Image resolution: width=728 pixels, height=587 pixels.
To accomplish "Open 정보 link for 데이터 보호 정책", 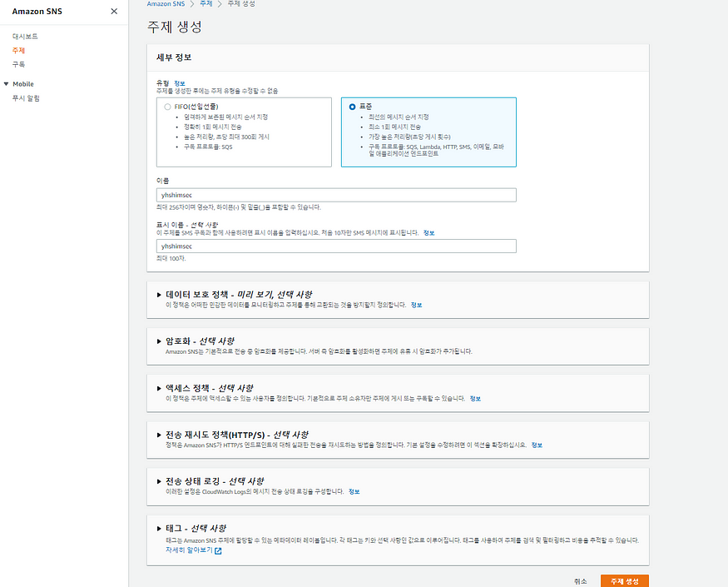I will pos(417,305).
